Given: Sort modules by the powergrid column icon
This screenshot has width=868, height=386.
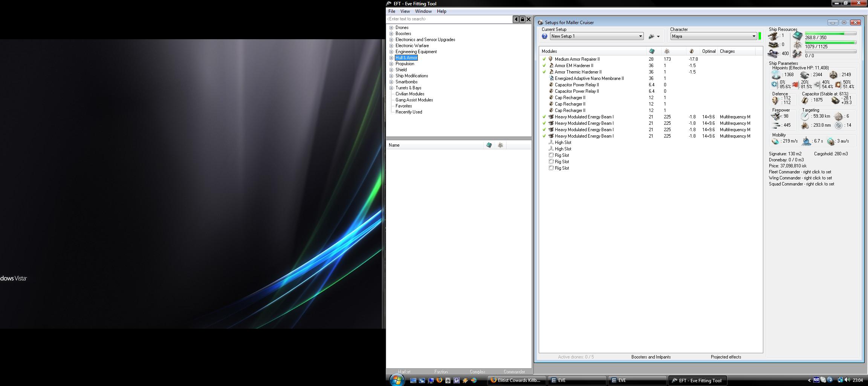Looking at the screenshot, I should click(667, 51).
